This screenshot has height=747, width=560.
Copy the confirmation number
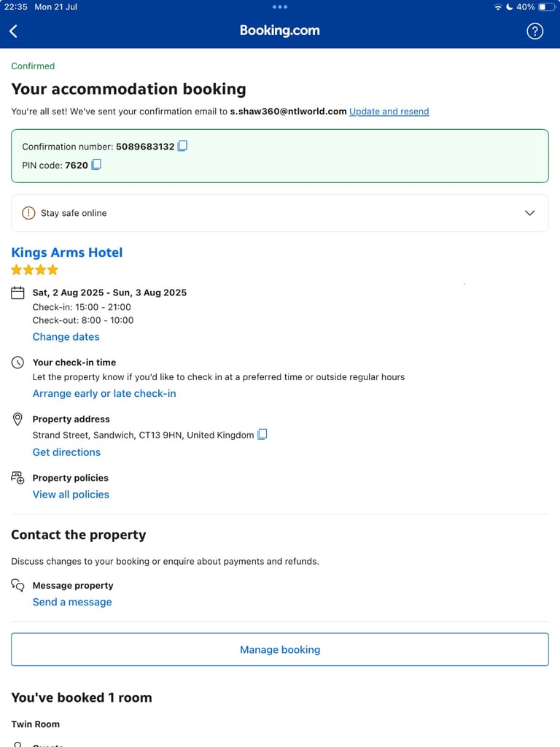(182, 146)
